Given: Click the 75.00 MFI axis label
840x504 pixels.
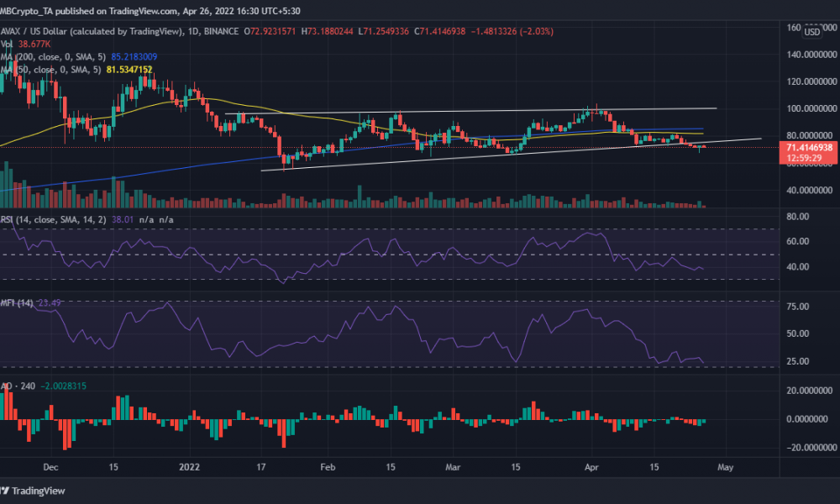Looking at the screenshot, I should 798,307.
